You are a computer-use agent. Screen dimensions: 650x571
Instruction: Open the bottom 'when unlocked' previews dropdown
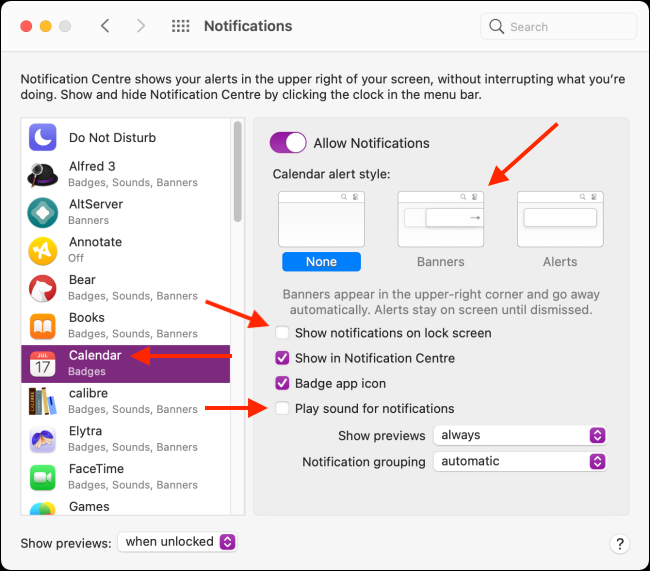tap(177, 542)
